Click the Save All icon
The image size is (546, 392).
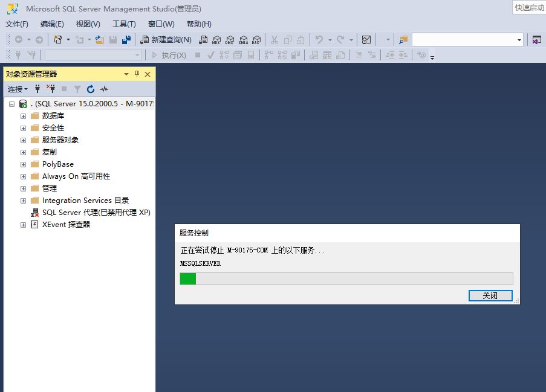126,40
